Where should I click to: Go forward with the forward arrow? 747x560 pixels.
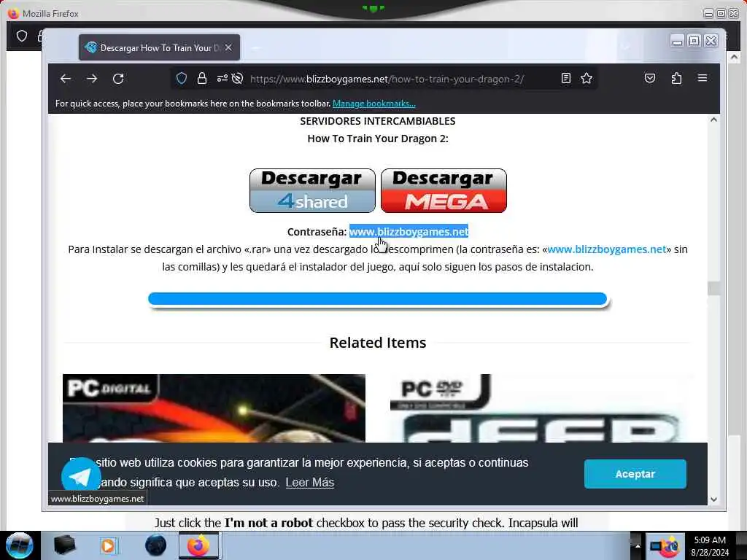coord(92,79)
